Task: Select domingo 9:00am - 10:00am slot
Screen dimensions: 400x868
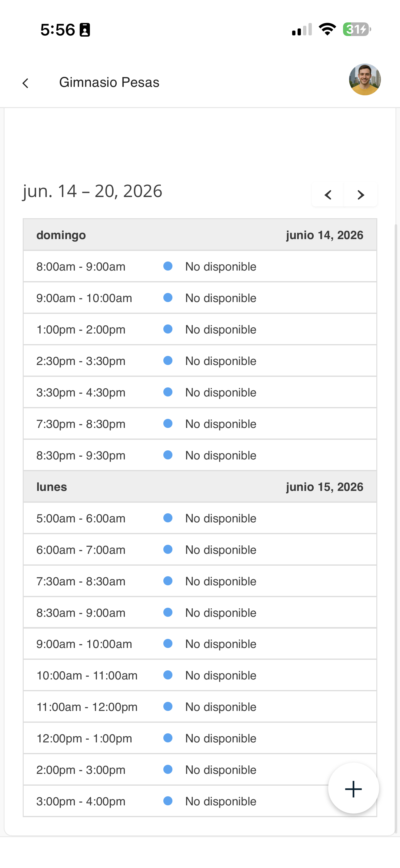Action: [200, 298]
